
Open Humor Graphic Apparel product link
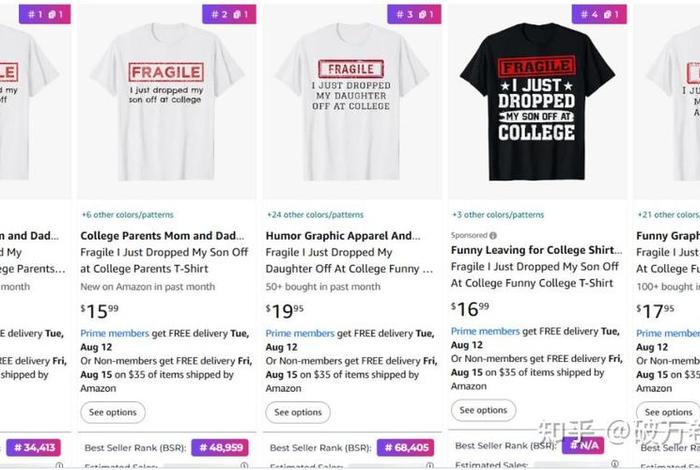343,236
